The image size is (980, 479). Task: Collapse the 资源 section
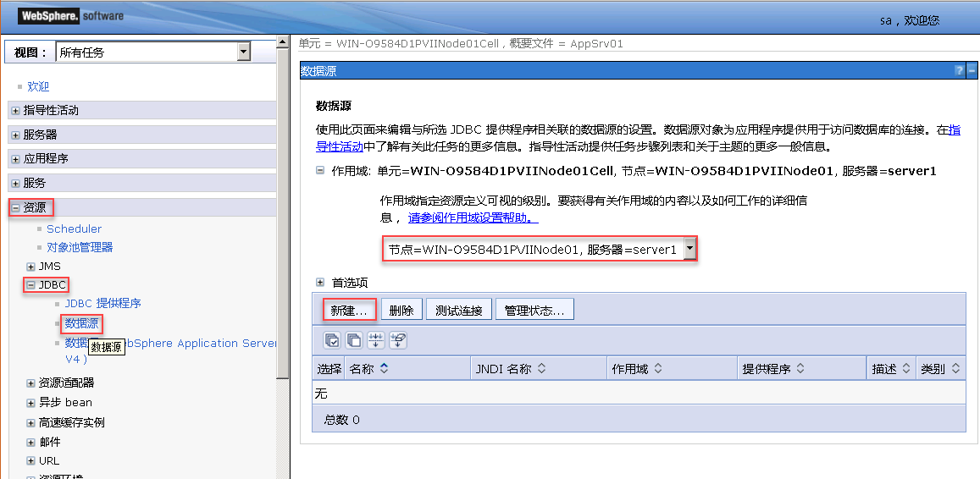pyautogui.click(x=15, y=208)
